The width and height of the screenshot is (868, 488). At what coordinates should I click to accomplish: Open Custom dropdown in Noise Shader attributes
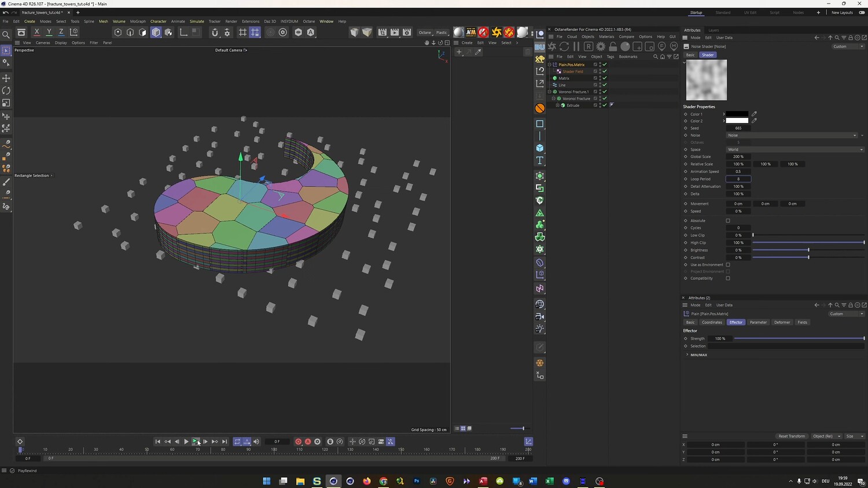pyautogui.click(x=848, y=46)
